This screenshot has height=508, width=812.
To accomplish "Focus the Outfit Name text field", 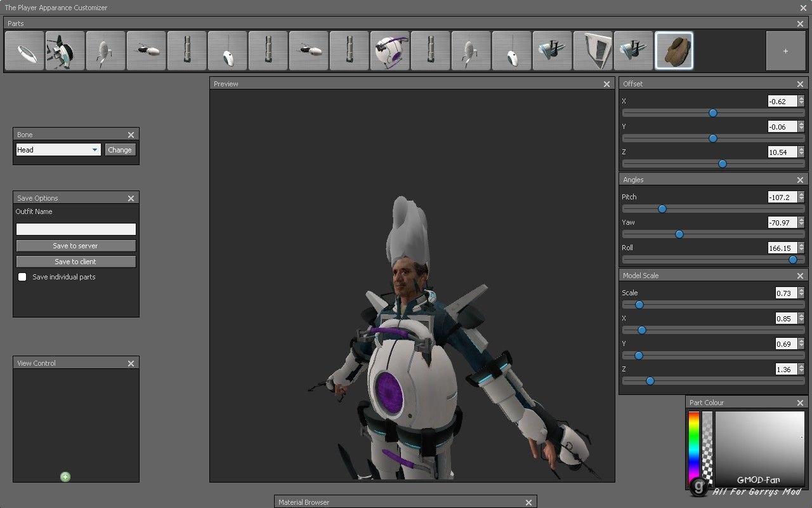I will click(75, 229).
